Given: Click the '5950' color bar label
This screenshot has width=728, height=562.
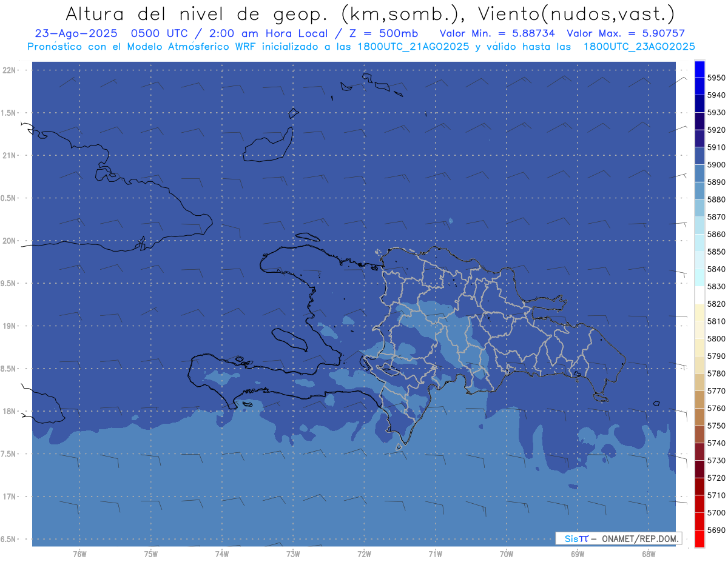Looking at the screenshot, I should click(x=716, y=78).
